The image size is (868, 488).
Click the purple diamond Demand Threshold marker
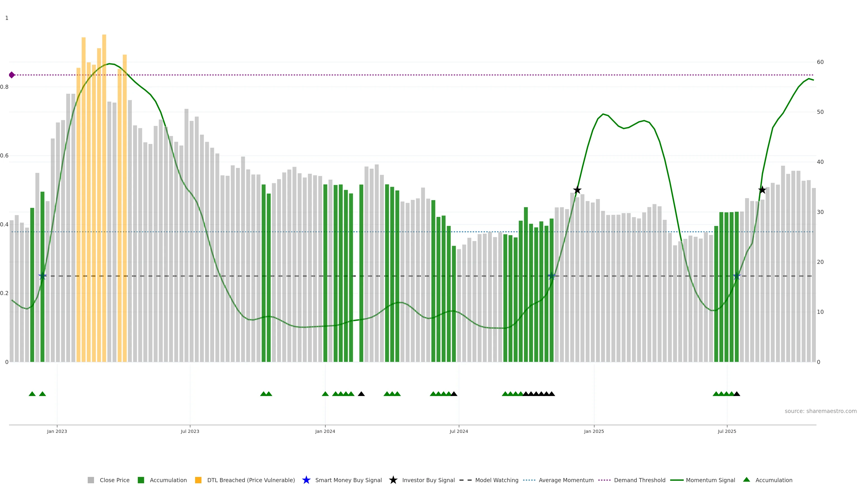(x=12, y=75)
